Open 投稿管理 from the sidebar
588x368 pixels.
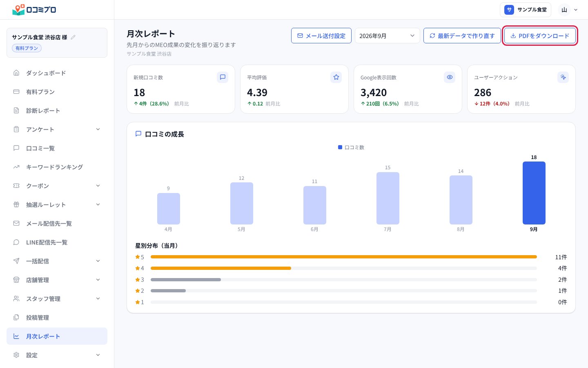(x=57, y=317)
